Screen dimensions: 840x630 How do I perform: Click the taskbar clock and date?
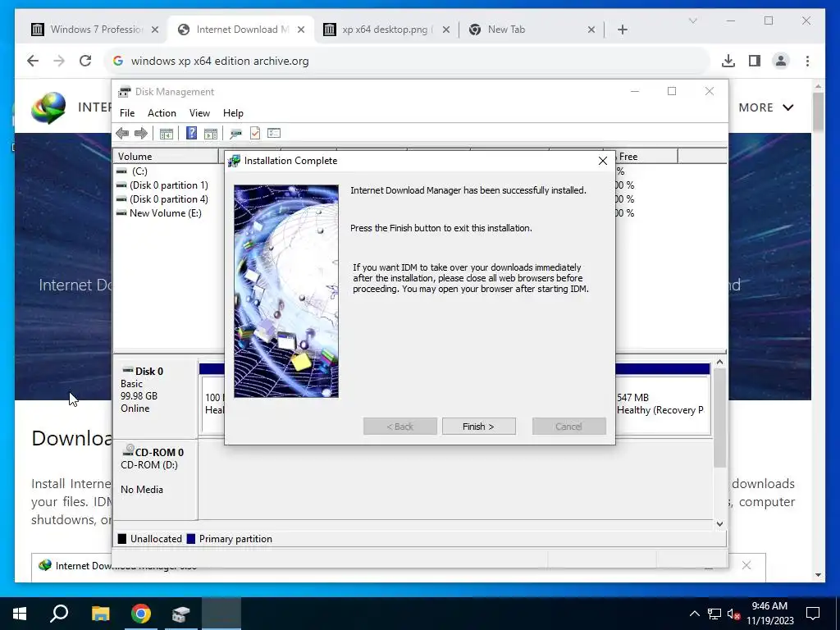pyautogui.click(x=769, y=614)
